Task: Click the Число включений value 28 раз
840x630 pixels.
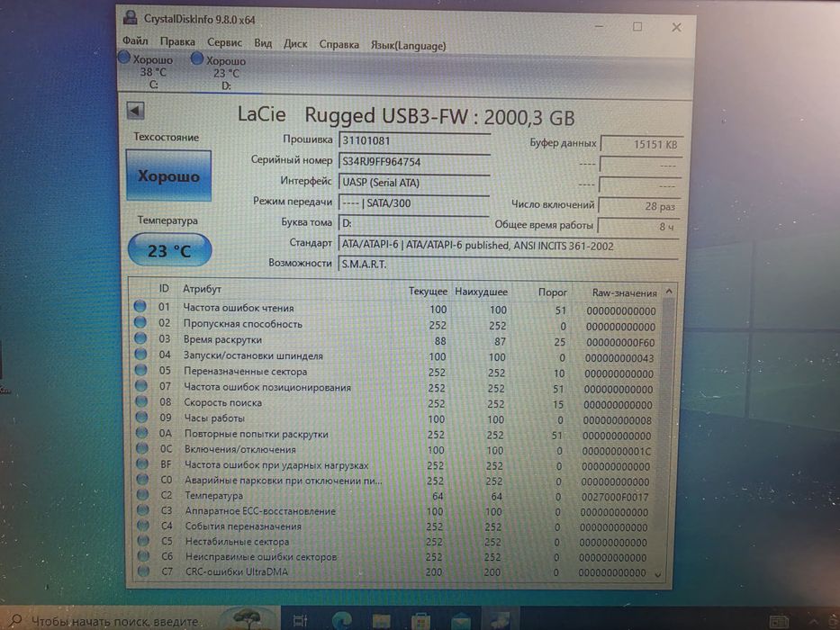Action: point(639,206)
